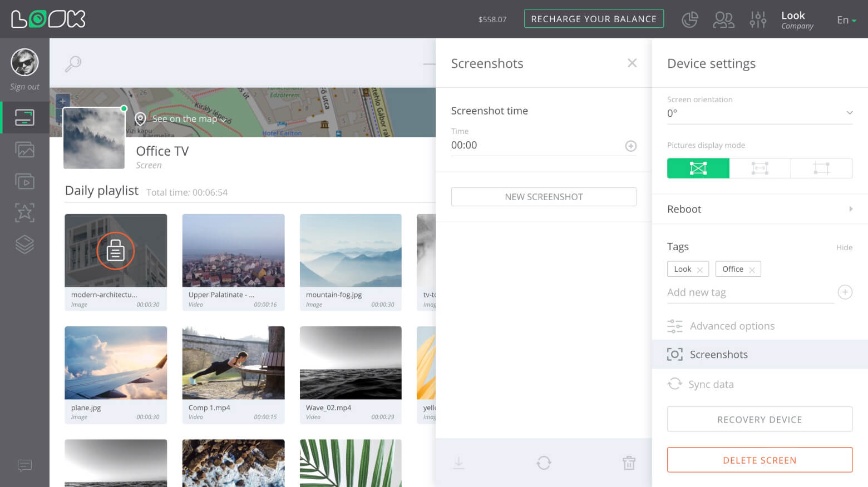
Task: Open Advanced options
Action: (x=721, y=326)
